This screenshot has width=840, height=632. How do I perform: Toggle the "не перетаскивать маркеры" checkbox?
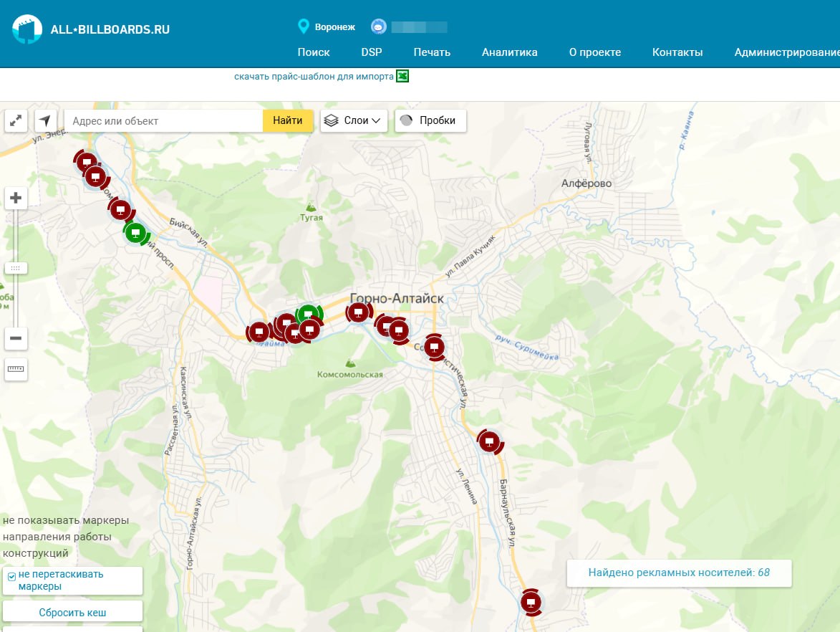[11, 577]
